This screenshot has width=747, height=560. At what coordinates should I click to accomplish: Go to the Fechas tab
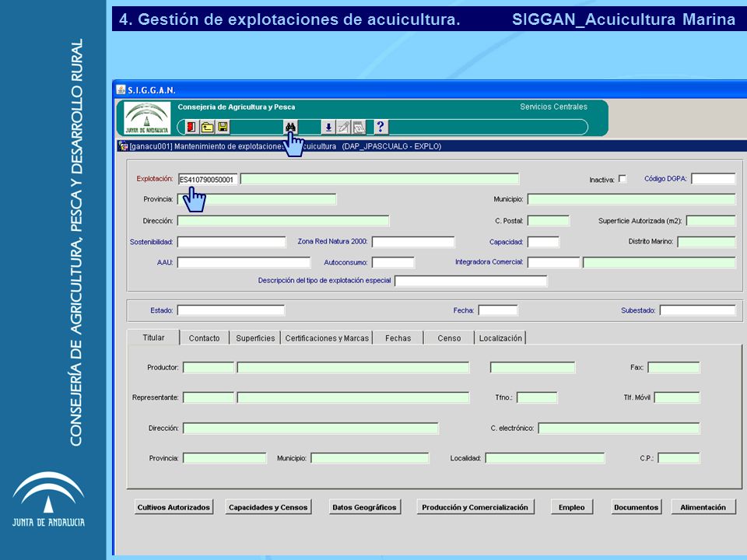[x=398, y=338]
